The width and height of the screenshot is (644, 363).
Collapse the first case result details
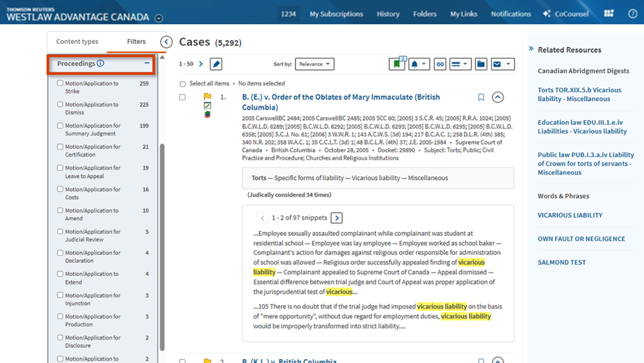pyautogui.click(x=497, y=97)
